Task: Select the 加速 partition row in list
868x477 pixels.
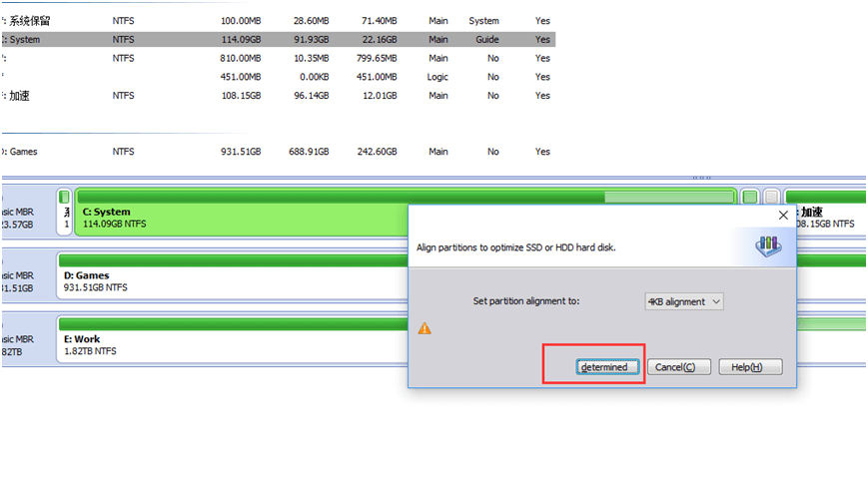Action: click(278, 96)
